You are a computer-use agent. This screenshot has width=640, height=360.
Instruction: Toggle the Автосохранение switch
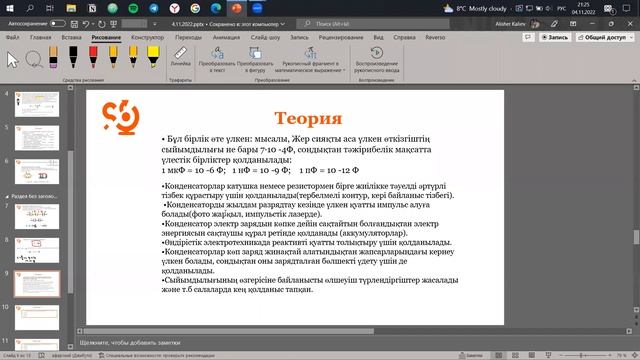tap(58, 24)
